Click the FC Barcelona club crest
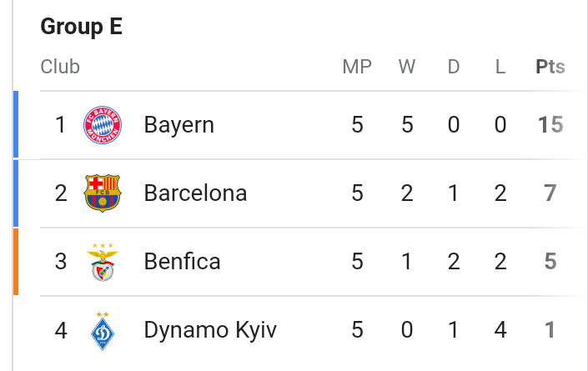588x371 pixels. click(103, 193)
